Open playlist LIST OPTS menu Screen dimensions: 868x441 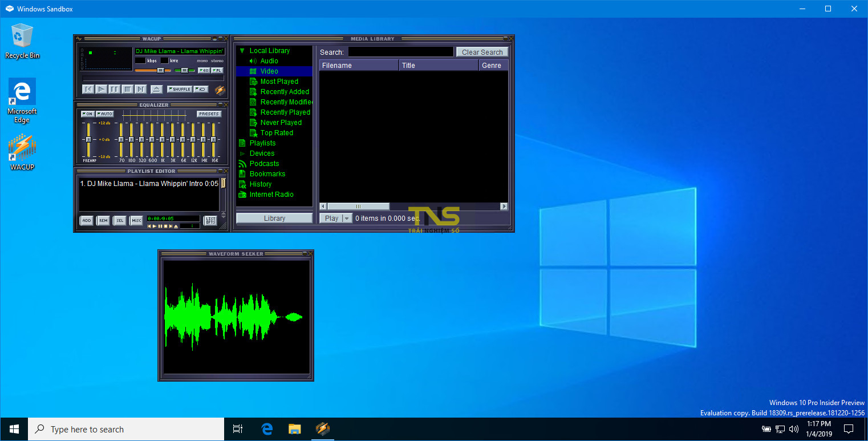click(x=210, y=221)
